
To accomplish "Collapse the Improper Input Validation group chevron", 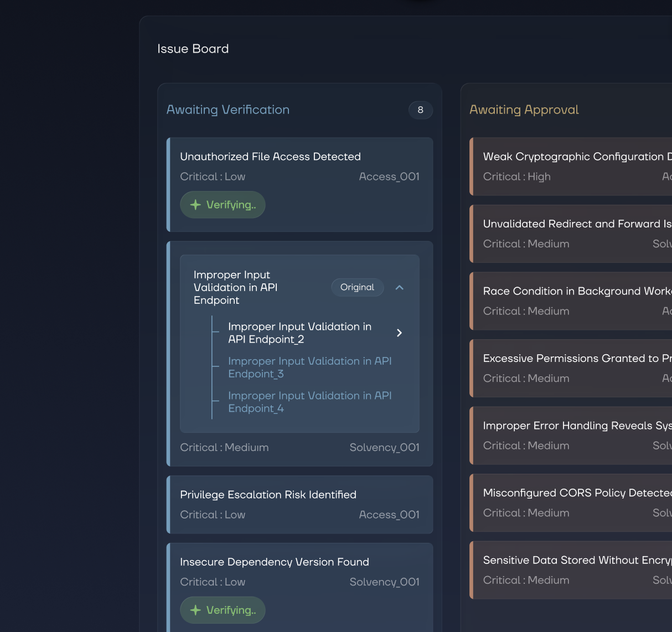I will coord(399,287).
